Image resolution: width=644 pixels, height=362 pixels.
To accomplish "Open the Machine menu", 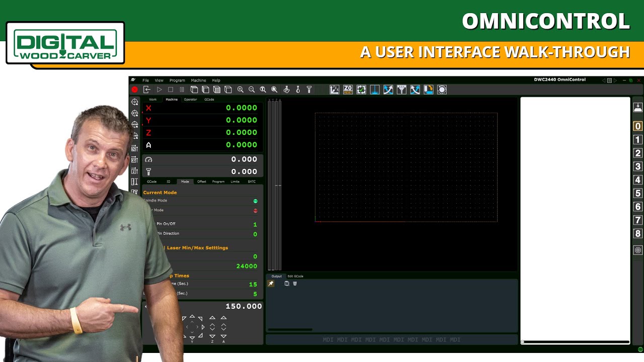I will 198,80.
